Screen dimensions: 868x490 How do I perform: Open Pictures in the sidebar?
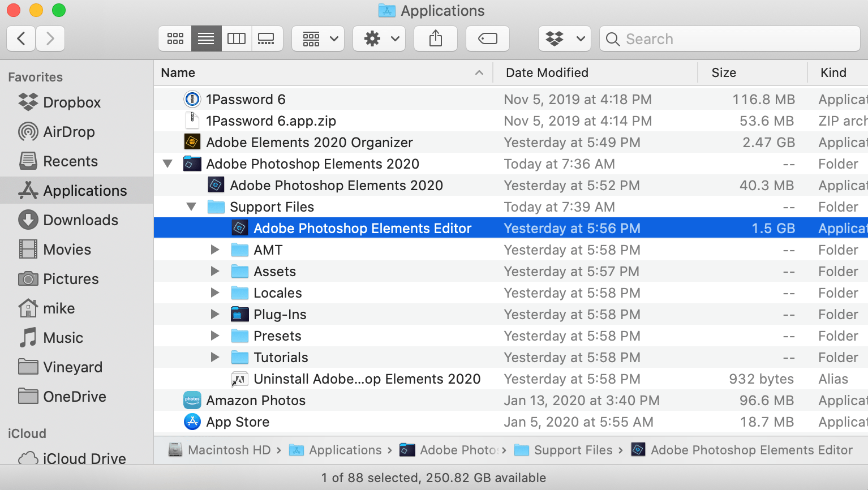tap(77, 279)
